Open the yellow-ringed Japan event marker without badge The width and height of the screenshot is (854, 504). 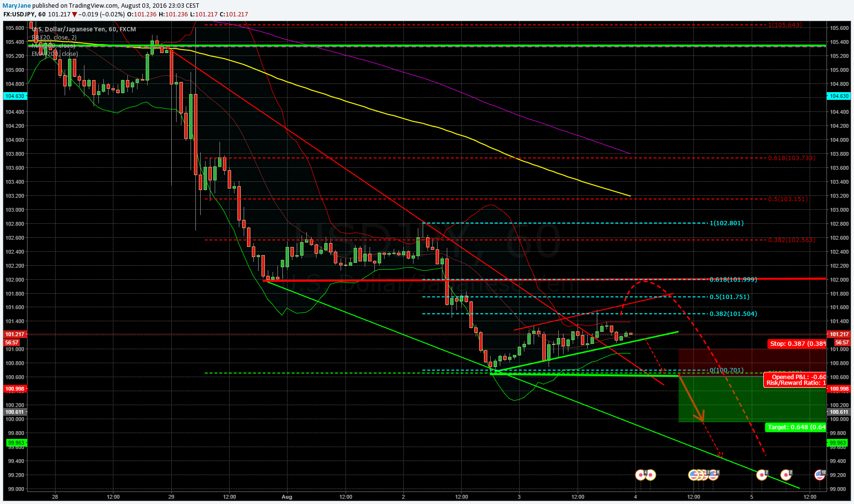point(650,475)
